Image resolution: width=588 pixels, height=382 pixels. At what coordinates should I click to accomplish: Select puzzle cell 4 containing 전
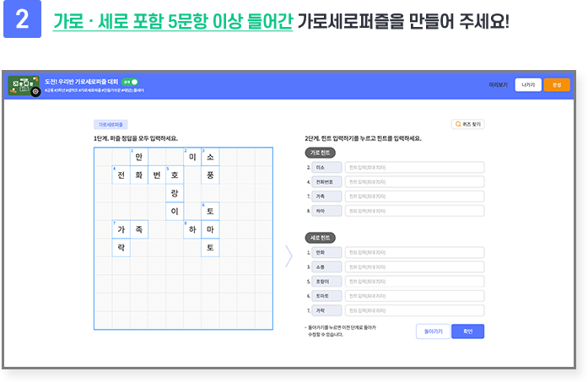click(x=121, y=175)
